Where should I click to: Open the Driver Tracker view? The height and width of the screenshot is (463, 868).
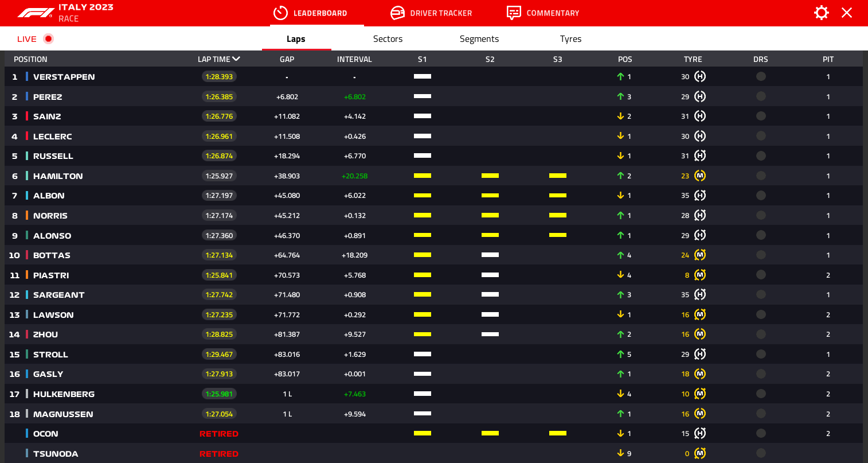[431, 13]
